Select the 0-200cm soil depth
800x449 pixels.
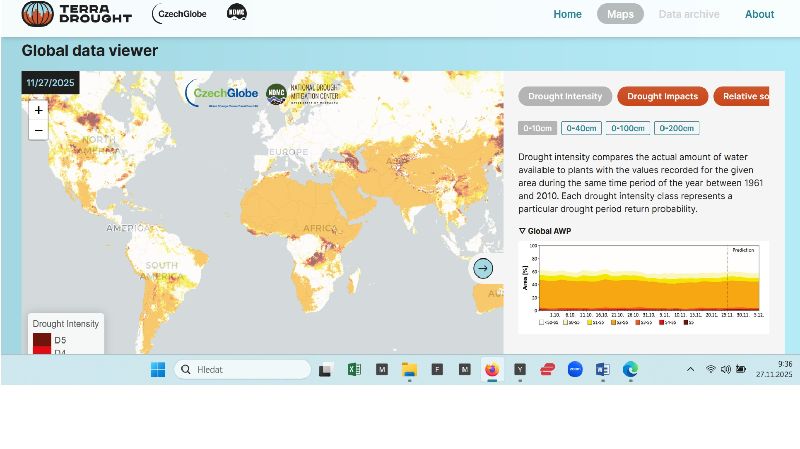677,128
